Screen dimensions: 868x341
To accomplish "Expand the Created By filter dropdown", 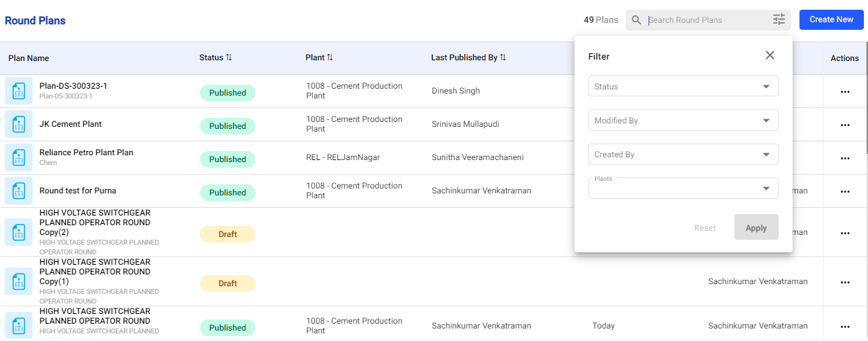I will point(683,154).
